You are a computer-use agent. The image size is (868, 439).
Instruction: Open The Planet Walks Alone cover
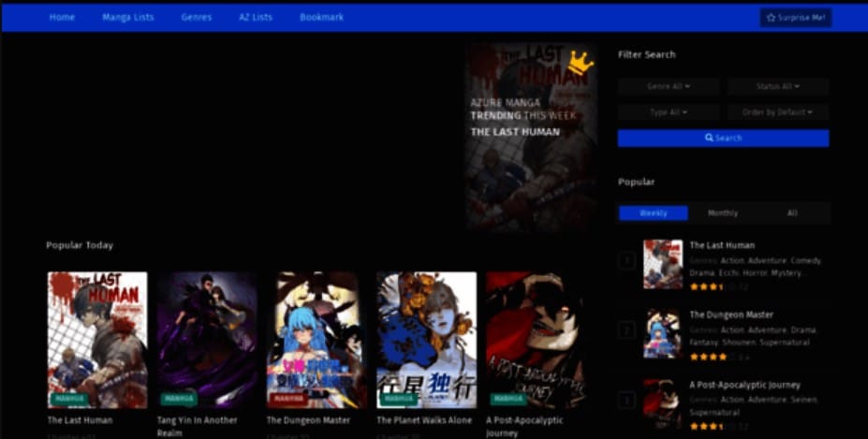[x=426, y=340]
